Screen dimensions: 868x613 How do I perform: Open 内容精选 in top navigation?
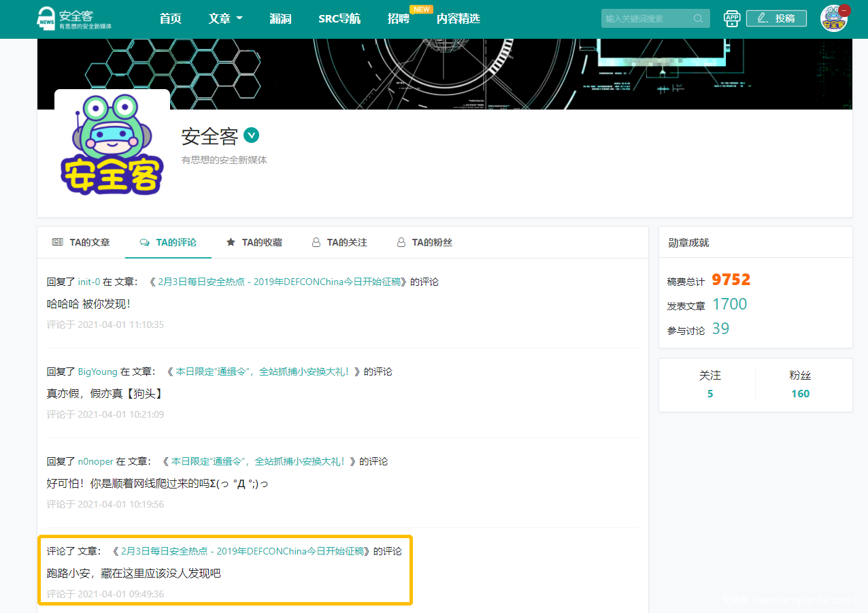click(x=458, y=18)
